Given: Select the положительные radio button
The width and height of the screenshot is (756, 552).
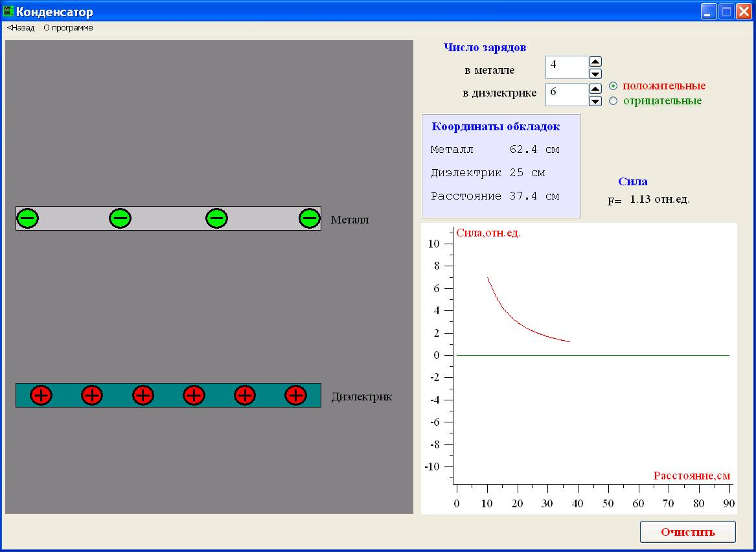Looking at the screenshot, I should (613, 86).
